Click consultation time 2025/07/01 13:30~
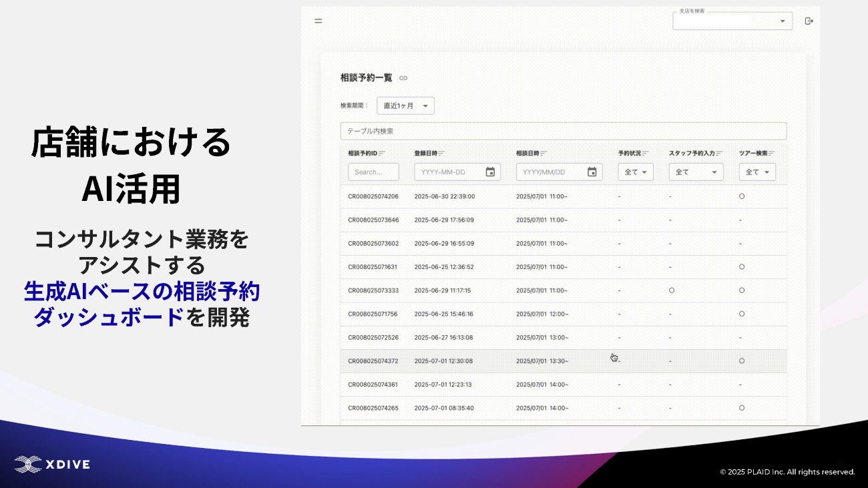Screen dimensions: 868x488 (x=541, y=360)
